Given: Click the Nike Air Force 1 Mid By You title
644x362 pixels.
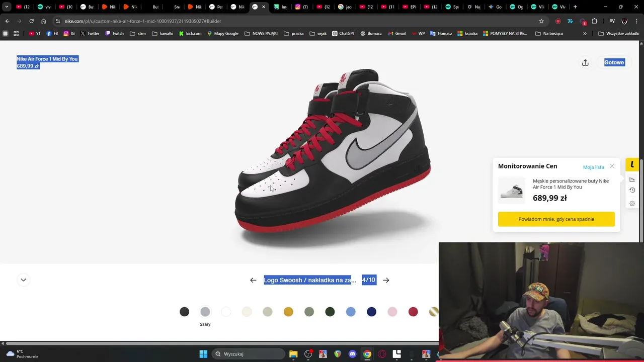Looking at the screenshot, I should coord(47,59).
